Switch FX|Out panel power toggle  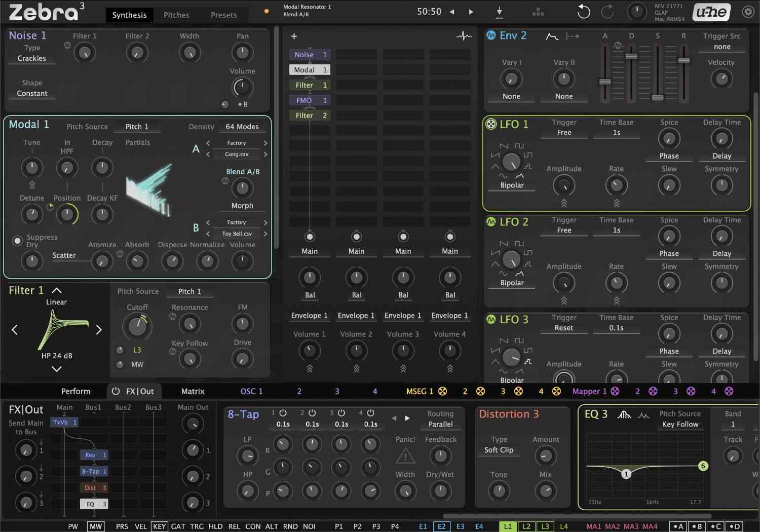[x=116, y=391]
